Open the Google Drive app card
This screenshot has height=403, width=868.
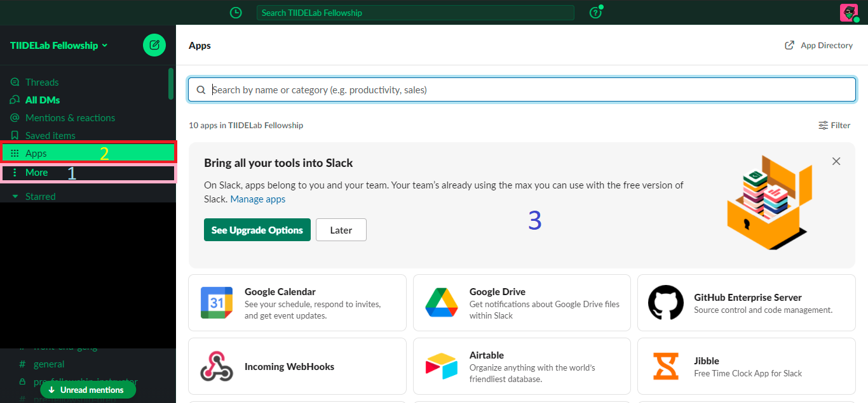[x=522, y=303]
